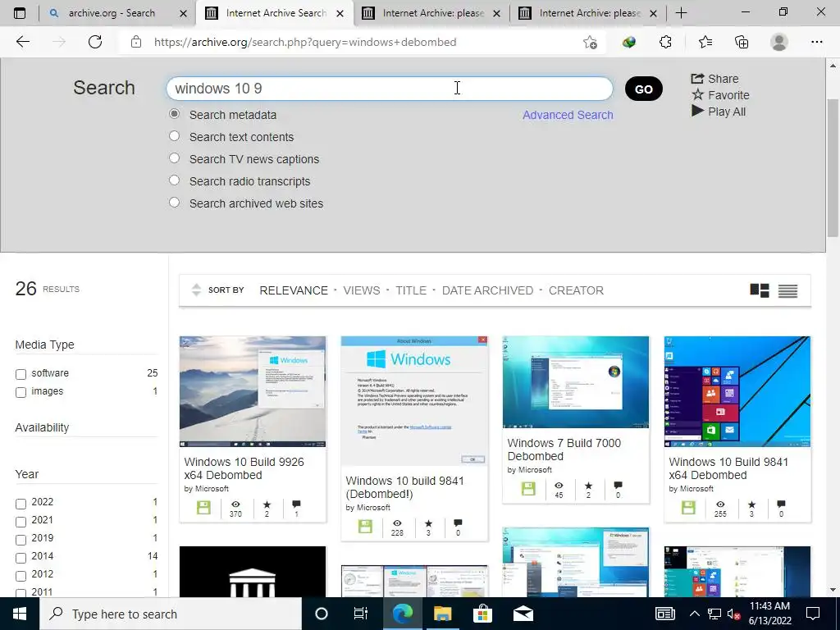Open the Collections icon

click(742, 42)
